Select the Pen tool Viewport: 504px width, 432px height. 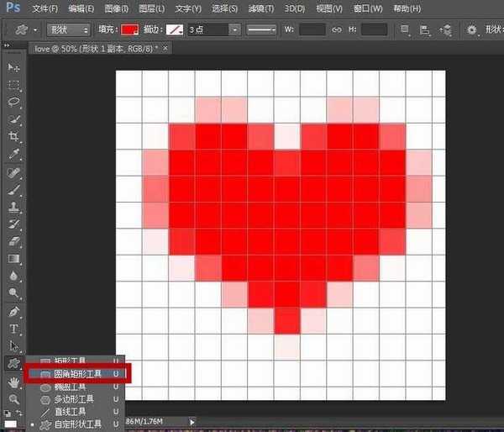pyautogui.click(x=13, y=310)
